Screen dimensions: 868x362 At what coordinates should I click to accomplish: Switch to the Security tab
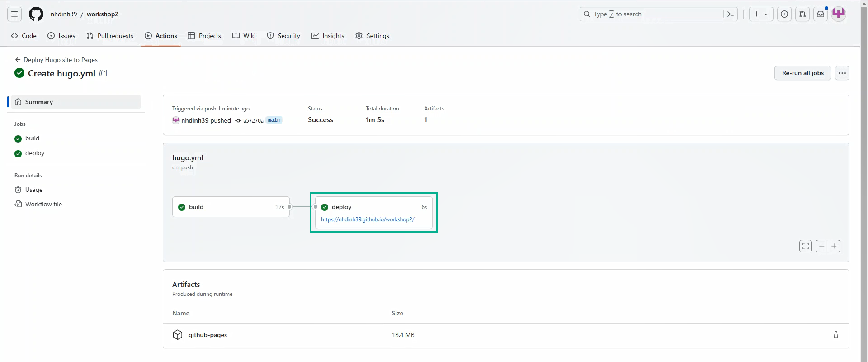pos(283,36)
